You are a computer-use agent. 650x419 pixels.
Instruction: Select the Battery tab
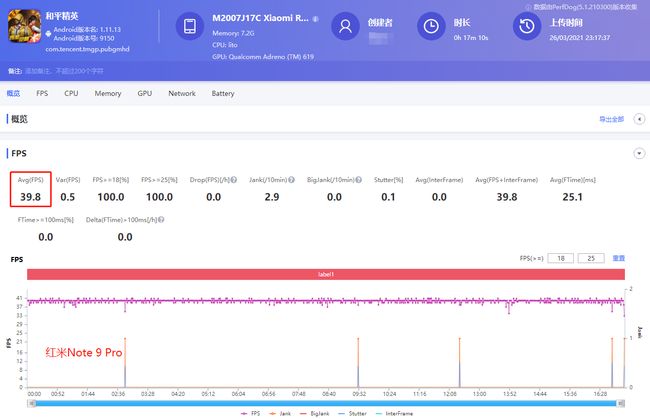[223, 93]
